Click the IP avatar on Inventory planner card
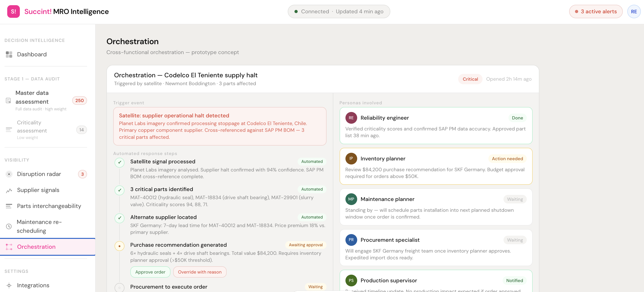 click(x=351, y=159)
